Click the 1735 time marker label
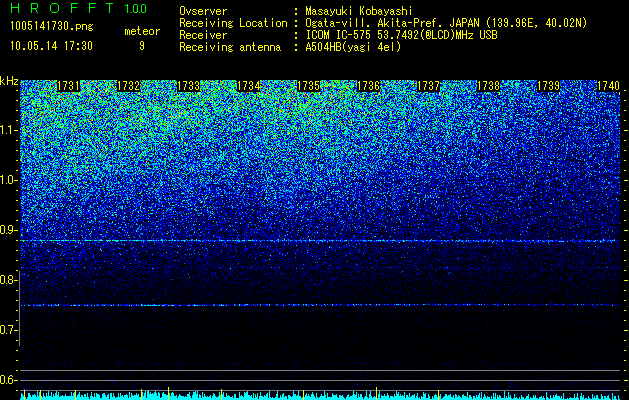The image size is (629, 400). [x=308, y=86]
